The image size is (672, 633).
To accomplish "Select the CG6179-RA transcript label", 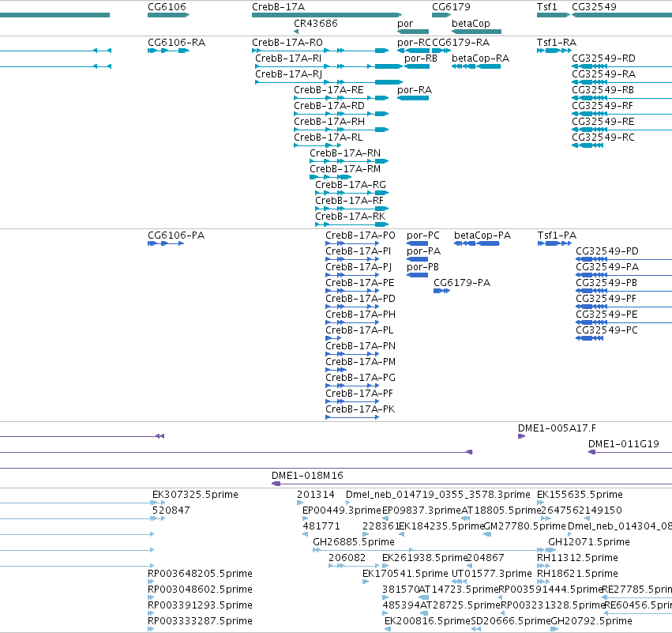I will [x=460, y=43].
